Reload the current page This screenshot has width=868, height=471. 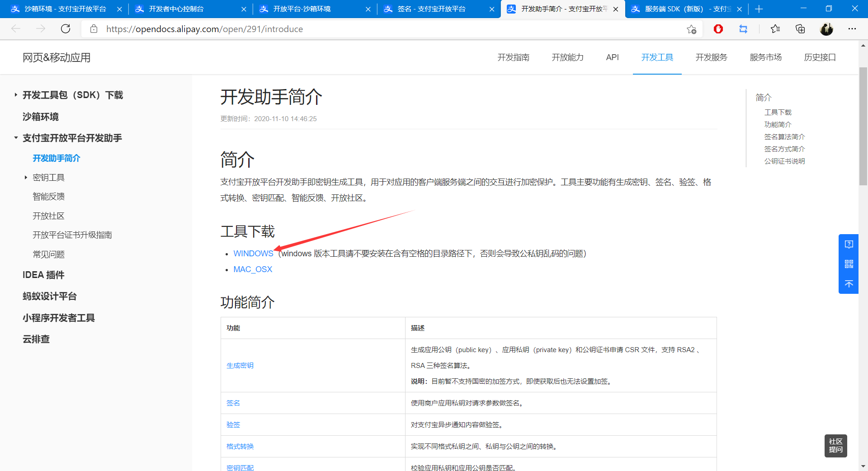[x=66, y=29]
